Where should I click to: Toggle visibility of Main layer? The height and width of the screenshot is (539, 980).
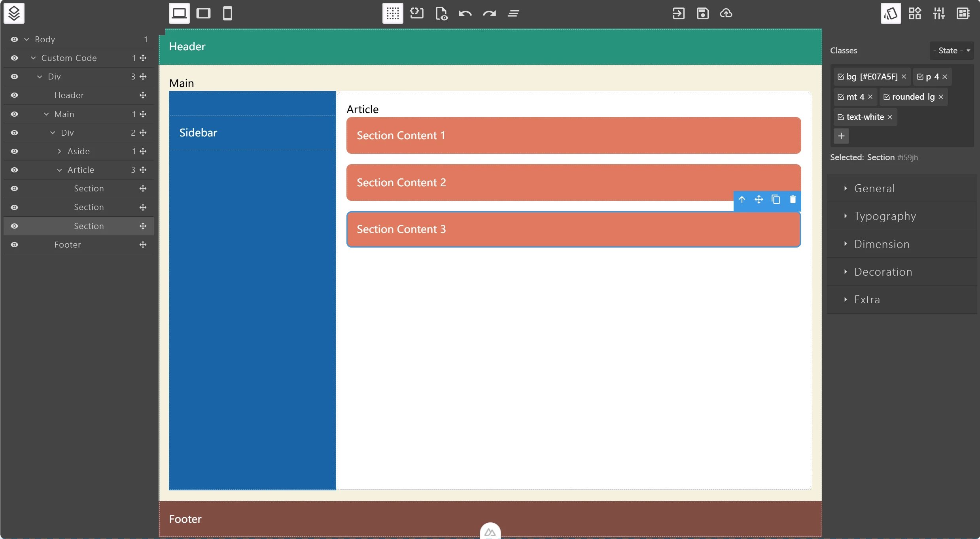point(15,114)
